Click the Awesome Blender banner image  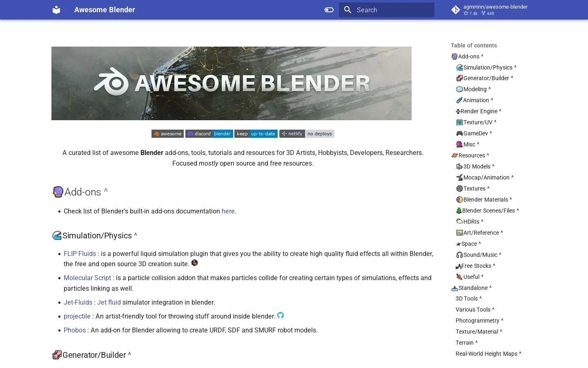pyautogui.click(x=232, y=83)
